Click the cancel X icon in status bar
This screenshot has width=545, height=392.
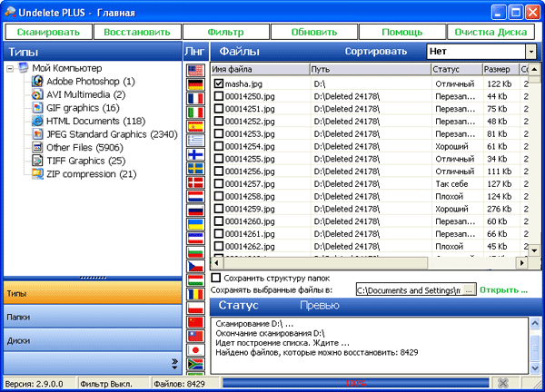(x=503, y=383)
